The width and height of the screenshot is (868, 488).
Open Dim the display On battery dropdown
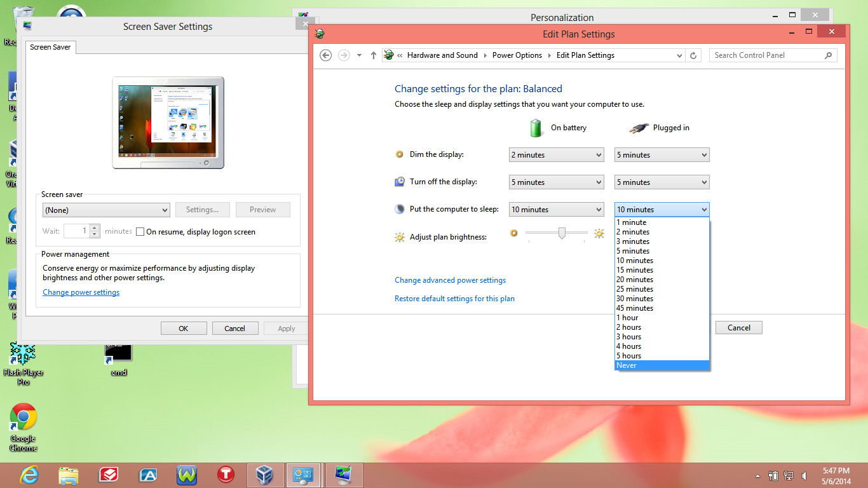pos(556,154)
